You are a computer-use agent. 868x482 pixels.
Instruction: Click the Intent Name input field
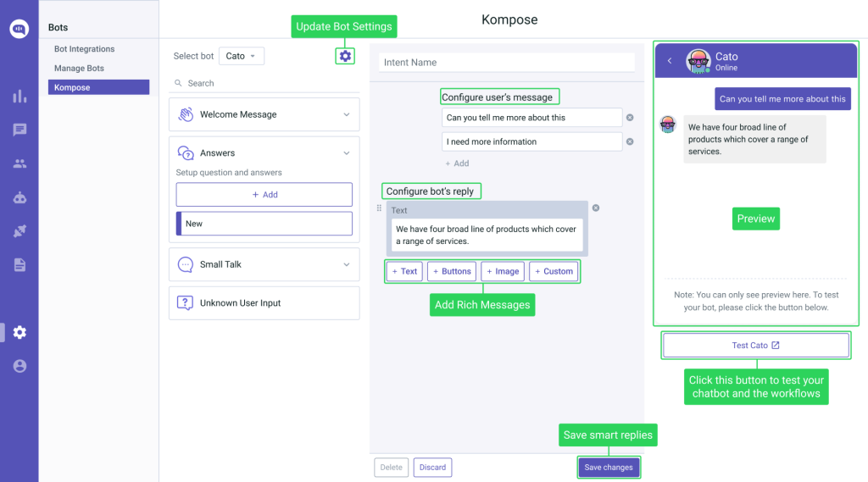506,63
